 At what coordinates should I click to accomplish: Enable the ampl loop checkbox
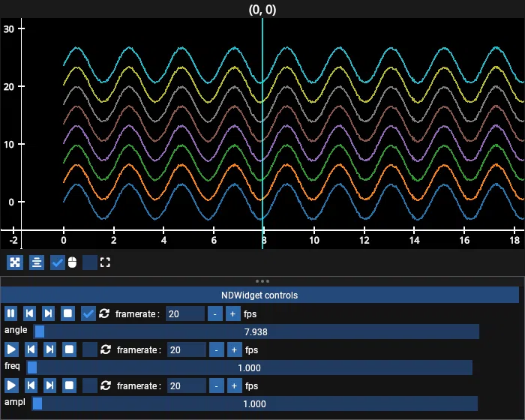click(x=90, y=385)
